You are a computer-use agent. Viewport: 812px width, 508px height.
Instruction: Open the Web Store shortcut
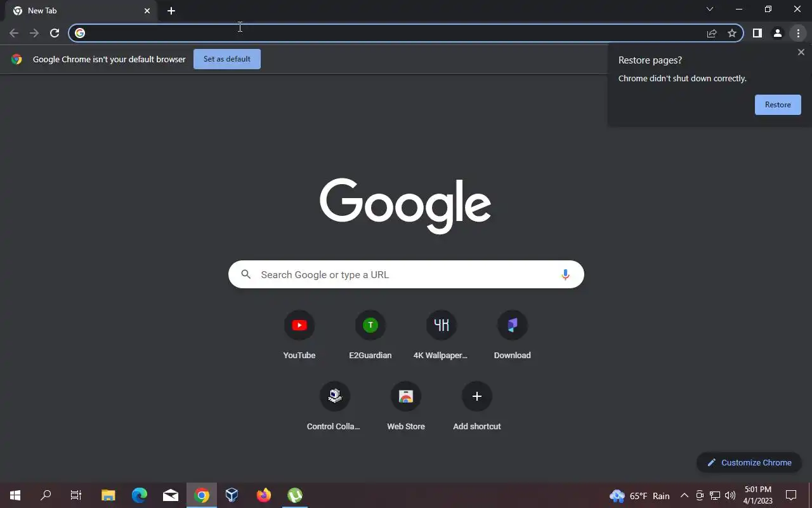(x=406, y=407)
